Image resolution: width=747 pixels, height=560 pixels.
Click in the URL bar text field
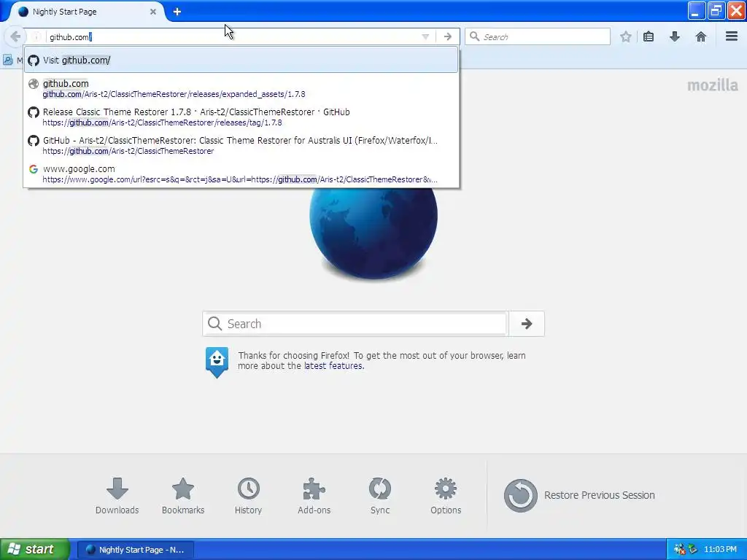pyautogui.click(x=233, y=36)
